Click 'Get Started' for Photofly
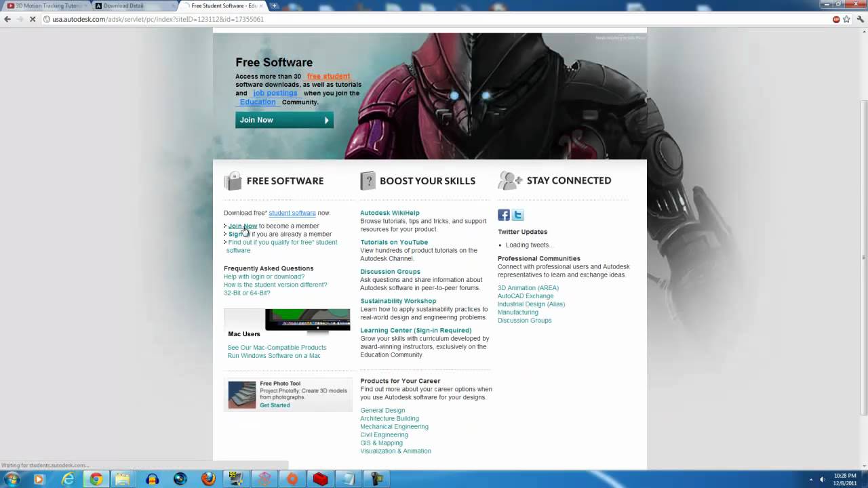This screenshot has width=868, height=488. tap(275, 405)
